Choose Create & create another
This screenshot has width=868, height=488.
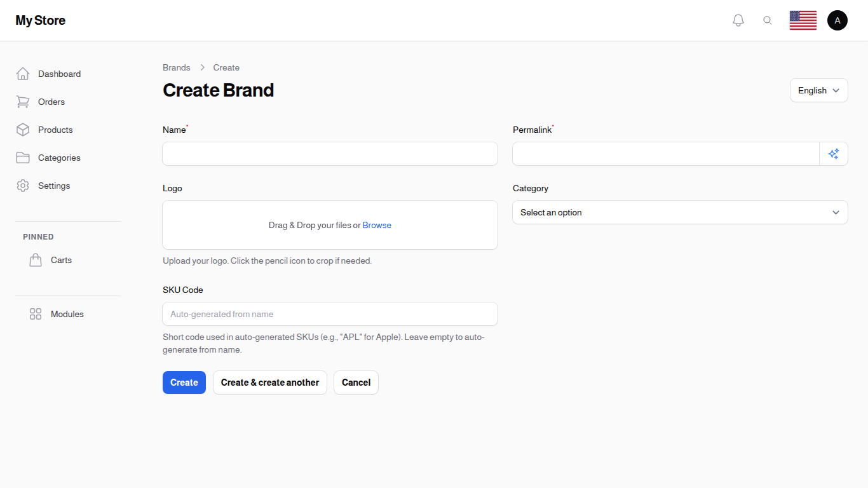(269, 383)
